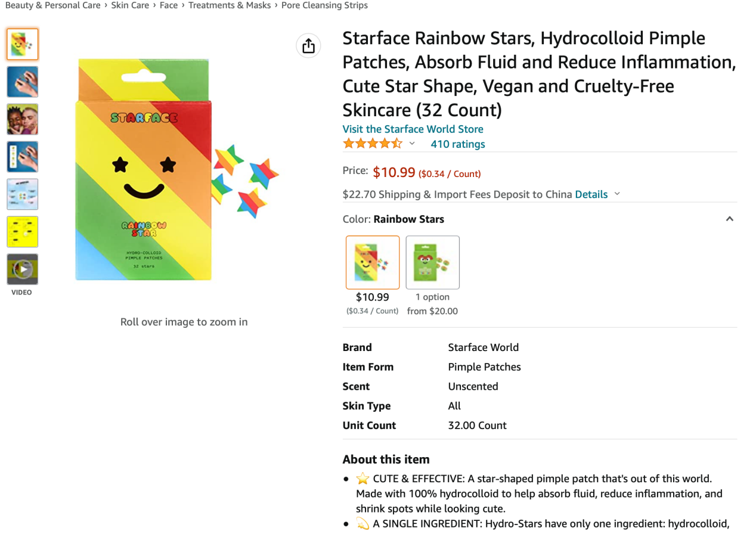Open the star rating breakdown chevron
756x534 pixels.
click(412, 144)
